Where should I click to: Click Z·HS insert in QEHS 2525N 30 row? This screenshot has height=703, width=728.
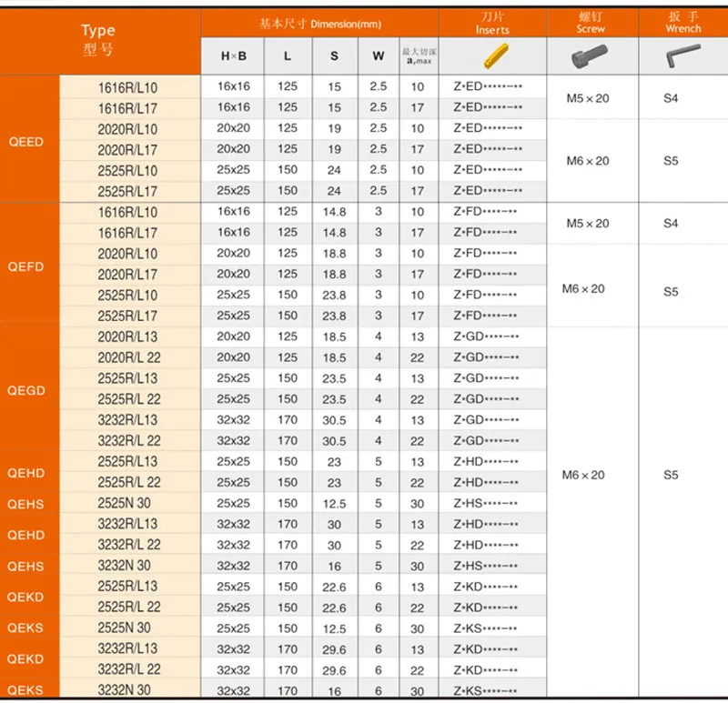(486, 504)
